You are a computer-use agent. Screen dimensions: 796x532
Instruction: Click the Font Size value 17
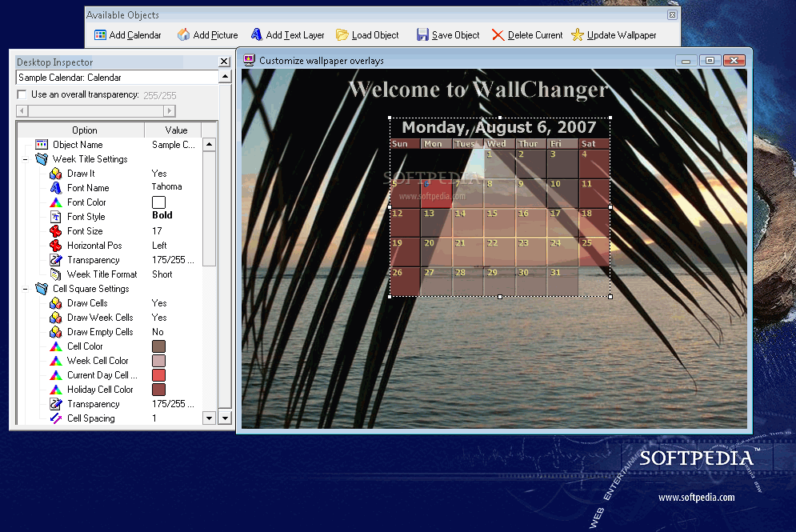point(157,231)
